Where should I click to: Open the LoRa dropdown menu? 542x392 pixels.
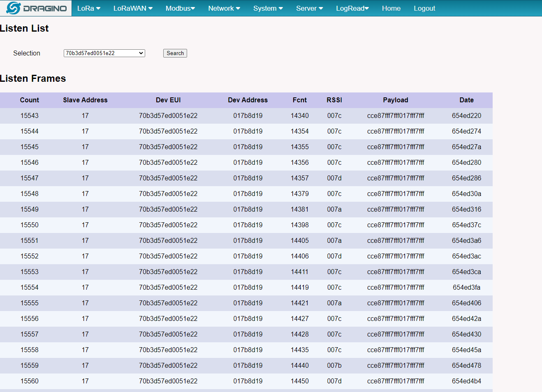pyautogui.click(x=89, y=8)
